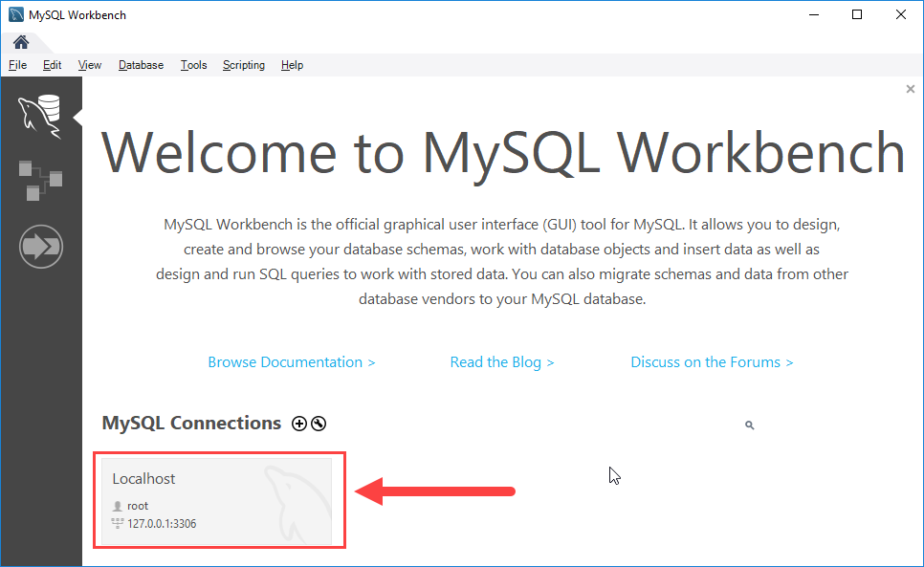Click the home icon in the toolbar

pos(20,42)
